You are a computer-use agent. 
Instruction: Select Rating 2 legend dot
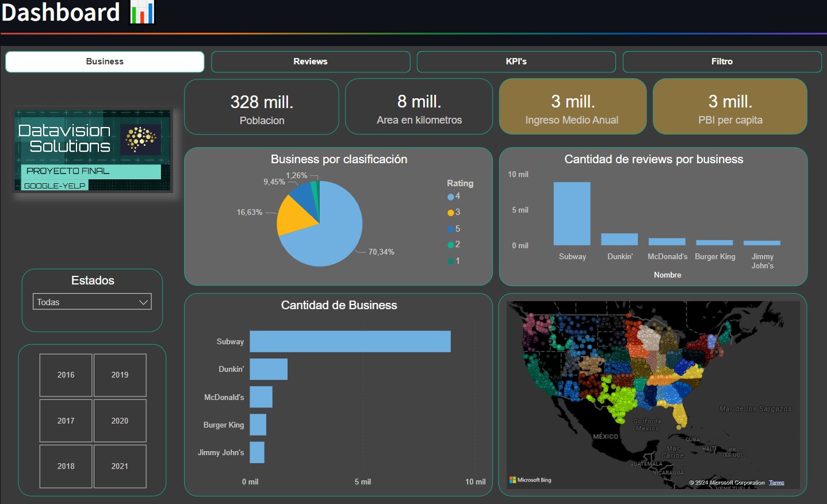pyautogui.click(x=450, y=245)
